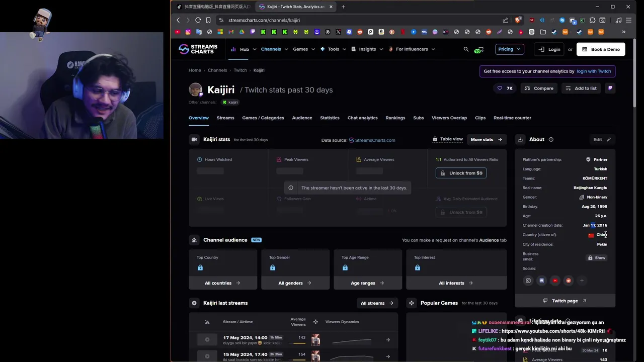Screen dimensions: 644x362
Task: Open the Brave browser menu (hamburger) icon
Action: [629, 20]
